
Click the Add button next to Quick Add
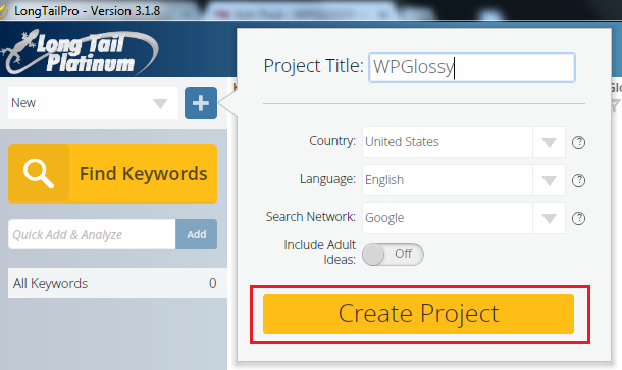point(196,234)
